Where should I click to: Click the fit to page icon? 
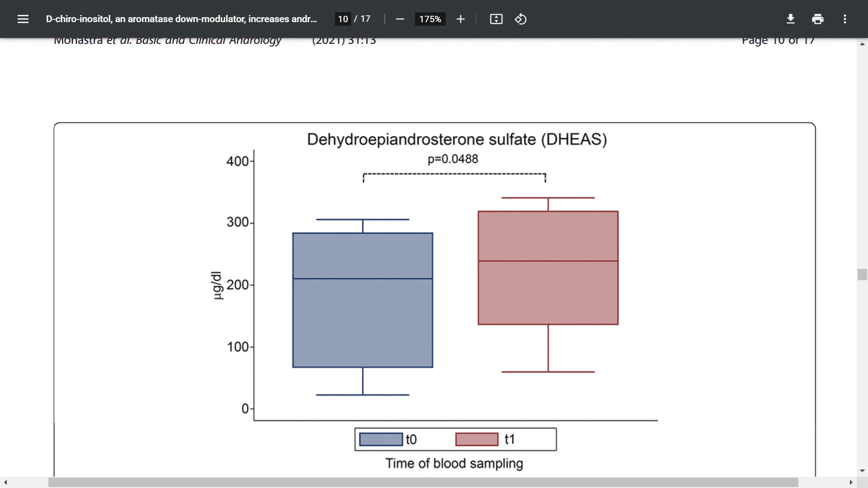point(496,19)
